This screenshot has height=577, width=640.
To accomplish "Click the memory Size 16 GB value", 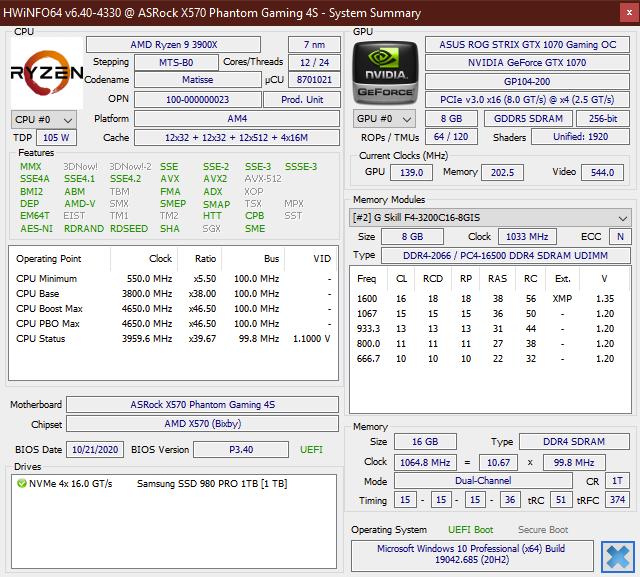I will click(425, 442).
